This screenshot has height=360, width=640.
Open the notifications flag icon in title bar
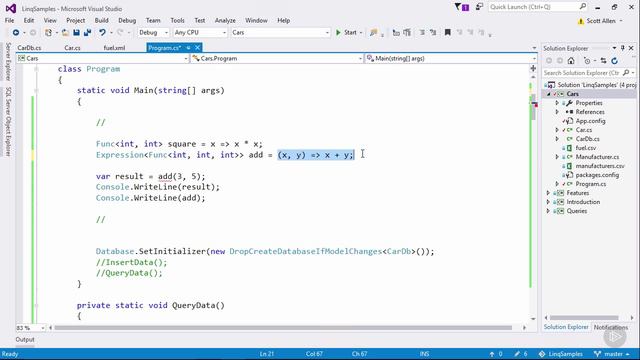coord(462,7)
